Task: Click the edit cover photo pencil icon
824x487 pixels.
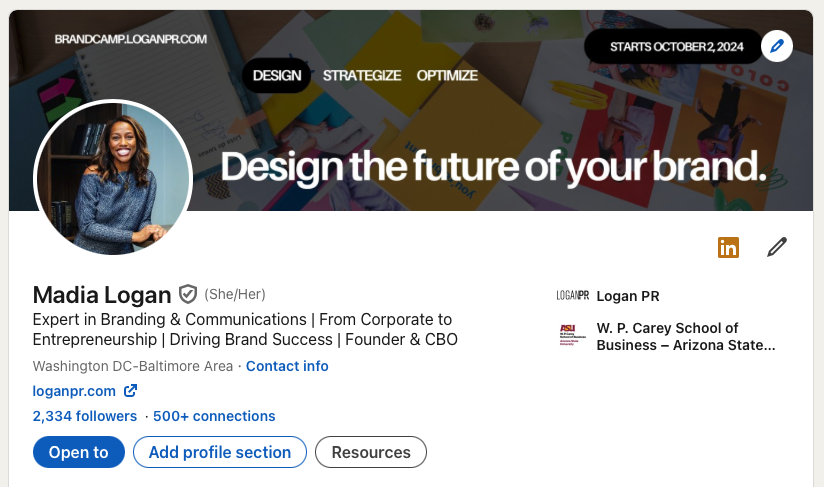Action: [x=776, y=46]
